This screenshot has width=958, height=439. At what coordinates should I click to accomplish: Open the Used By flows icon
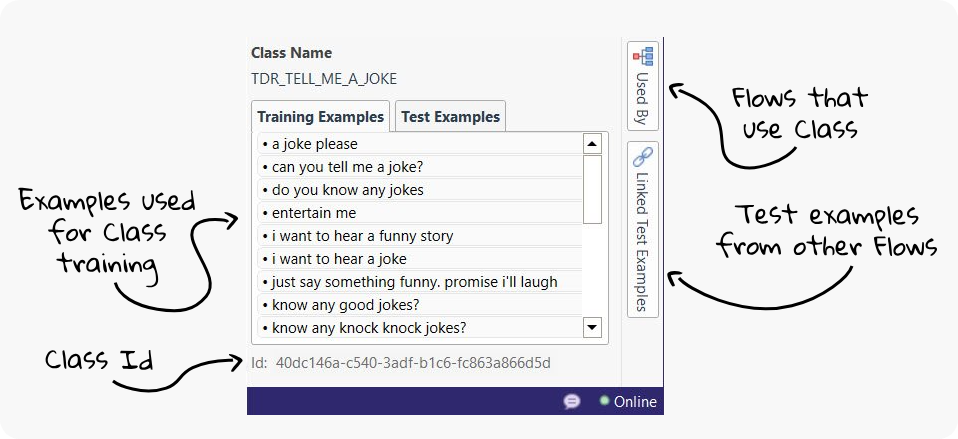click(x=642, y=56)
